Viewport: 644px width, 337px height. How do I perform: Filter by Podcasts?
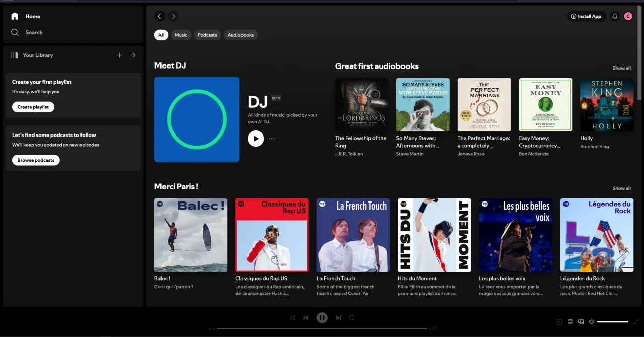pos(207,35)
